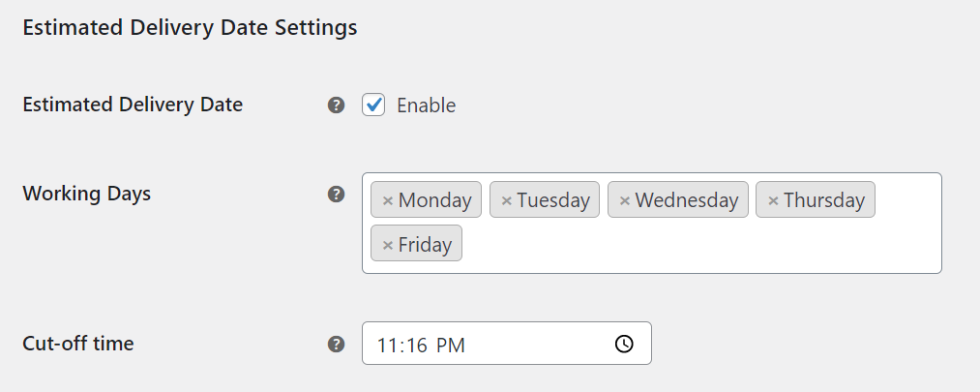Remove Wednesday from working days
The image size is (980, 392).
pyautogui.click(x=624, y=200)
